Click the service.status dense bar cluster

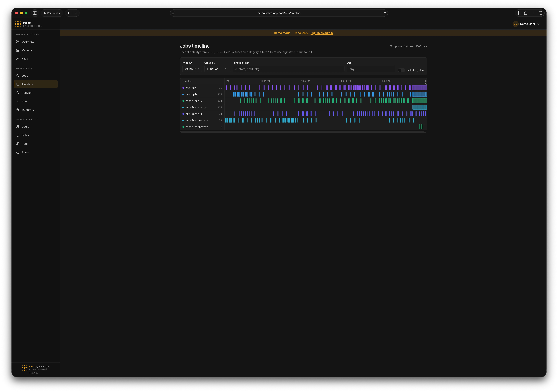420,107
